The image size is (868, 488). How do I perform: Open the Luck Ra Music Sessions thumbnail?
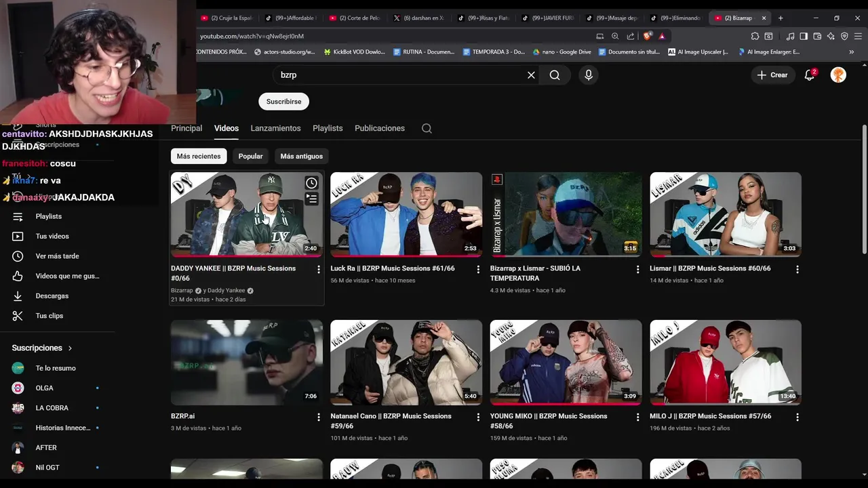406,215
